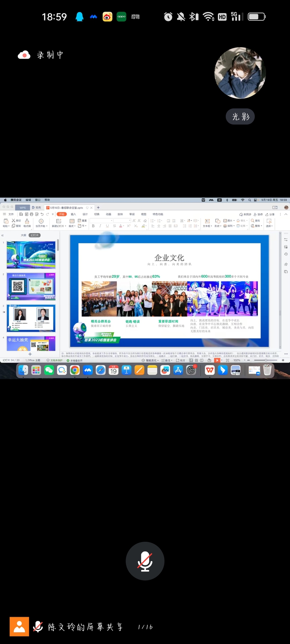Click the Save icon in quick toolbar

click(21, 214)
